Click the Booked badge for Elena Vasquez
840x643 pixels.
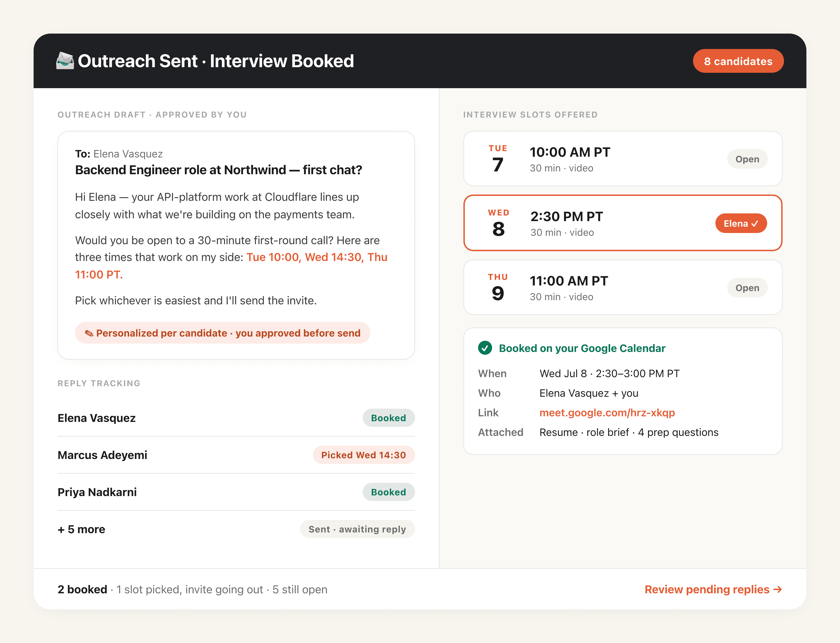(388, 418)
